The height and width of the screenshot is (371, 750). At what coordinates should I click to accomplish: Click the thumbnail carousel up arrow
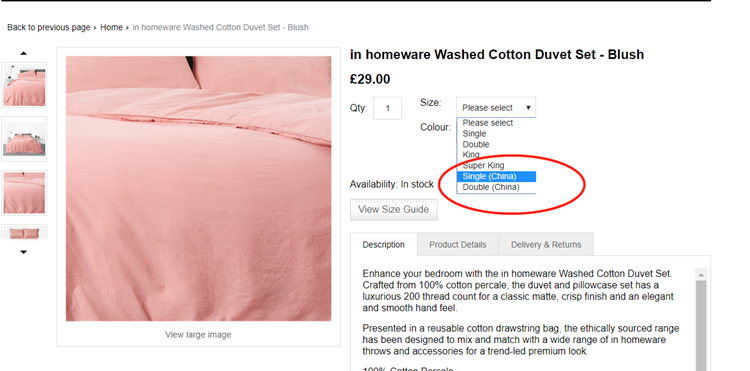point(23,54)
